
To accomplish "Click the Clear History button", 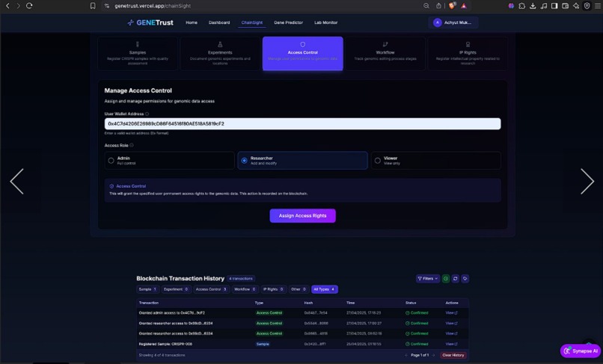I will tap(453, 355).
